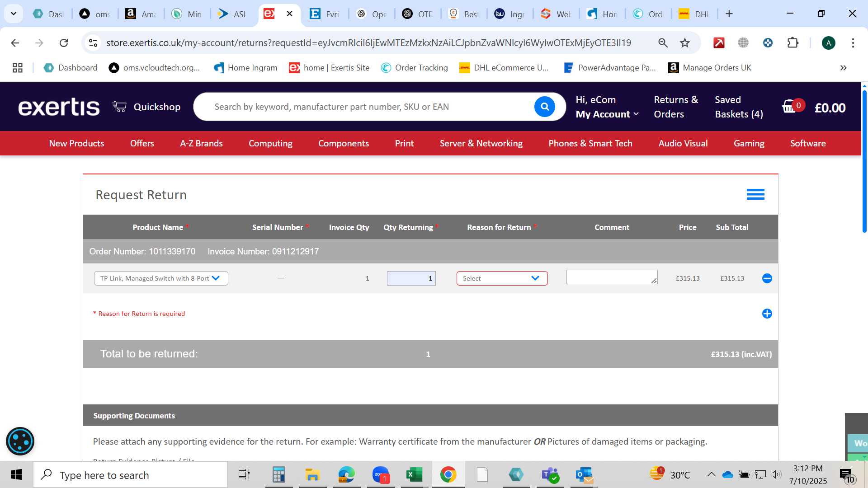Remove the TP-Link row with minus icon
This screenshot has width=868, height=488.
point(767,278)
